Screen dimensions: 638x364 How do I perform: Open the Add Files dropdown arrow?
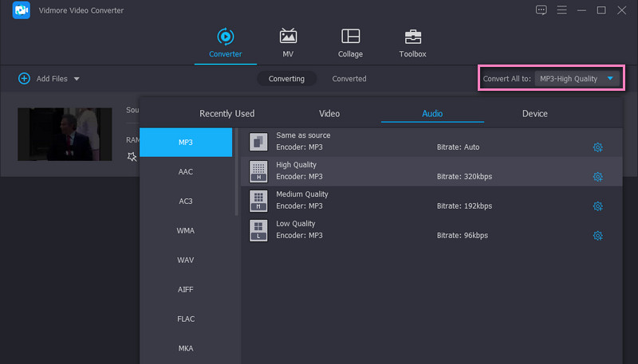(x=77, y=79)
